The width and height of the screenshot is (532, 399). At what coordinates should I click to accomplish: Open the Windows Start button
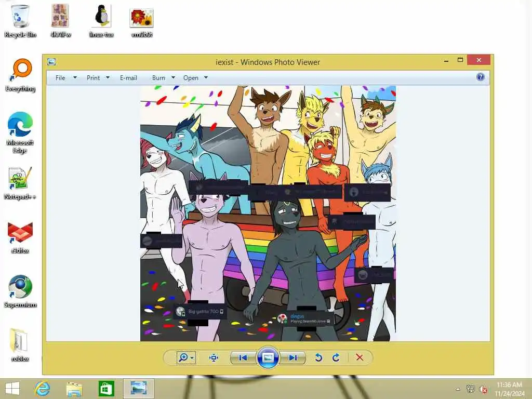click(x=12, y=389)
